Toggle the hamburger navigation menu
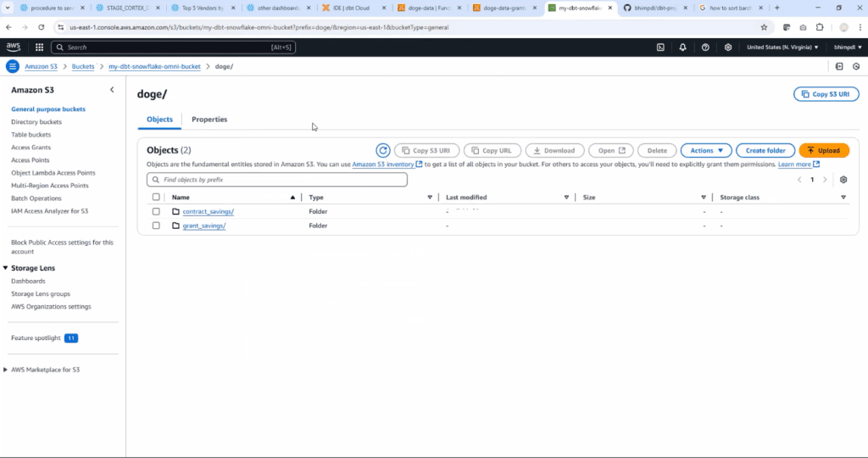The width and height of the screenshot is (868, 458). click(12, 66)
